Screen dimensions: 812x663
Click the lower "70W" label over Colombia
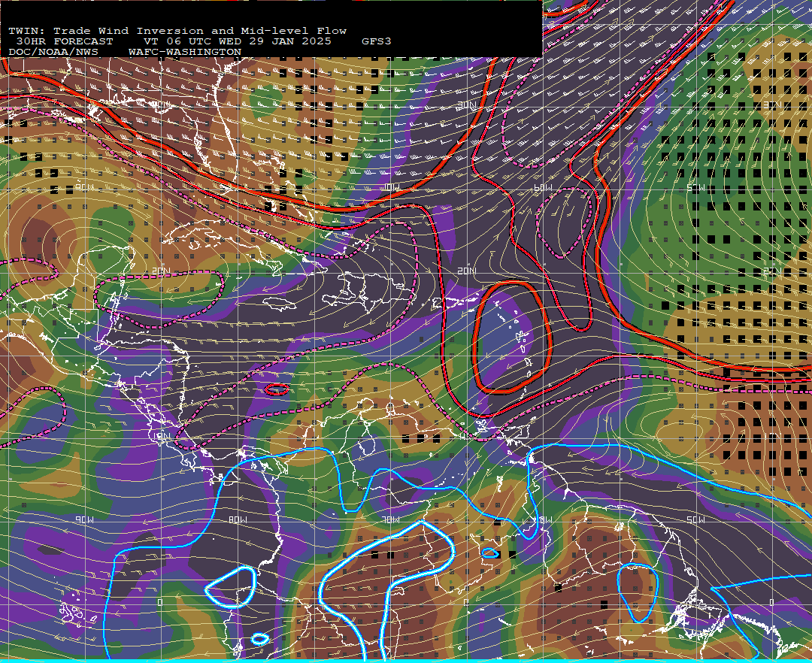click(x=390, y=519)
